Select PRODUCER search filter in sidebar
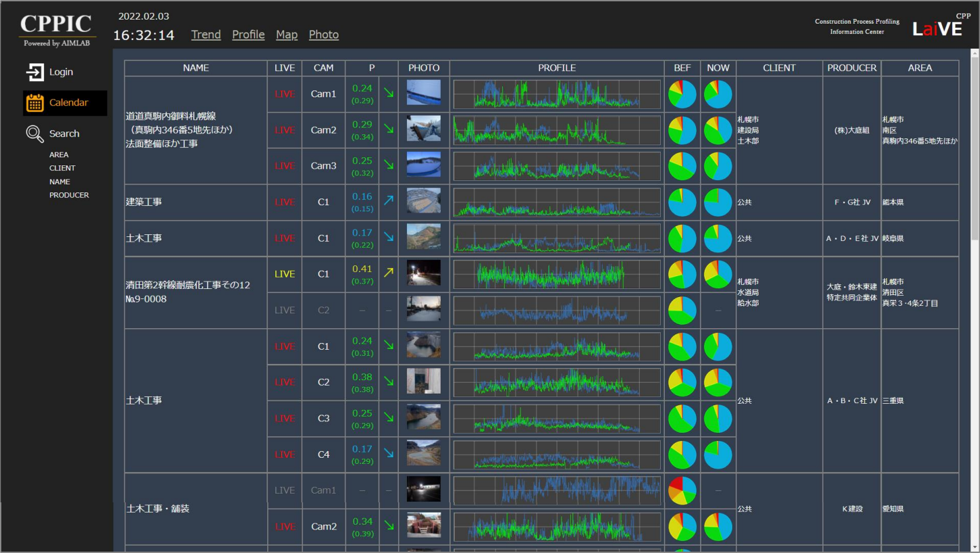The width and height of the screenshot is (980, 553). [x=69, y=195]
